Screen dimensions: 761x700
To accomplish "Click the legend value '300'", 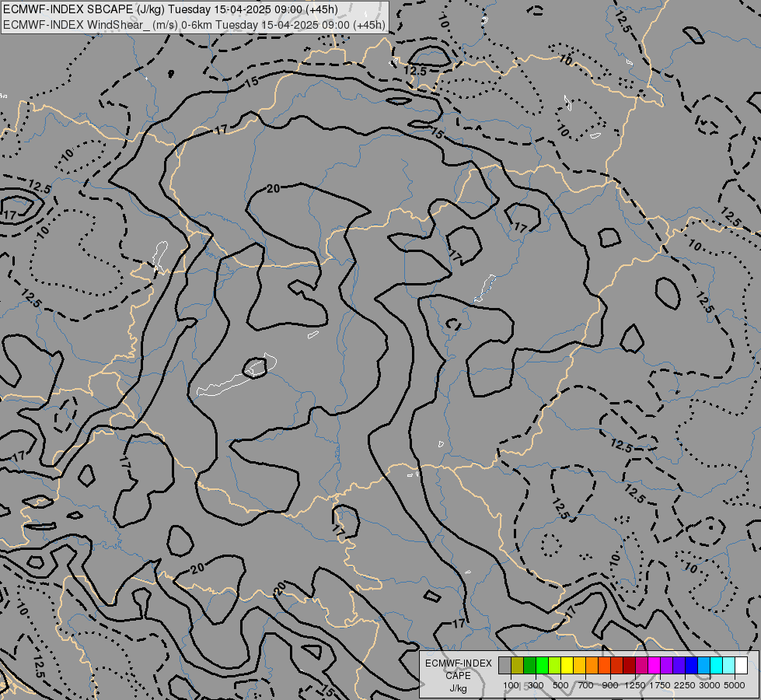I will click(536, 685).
